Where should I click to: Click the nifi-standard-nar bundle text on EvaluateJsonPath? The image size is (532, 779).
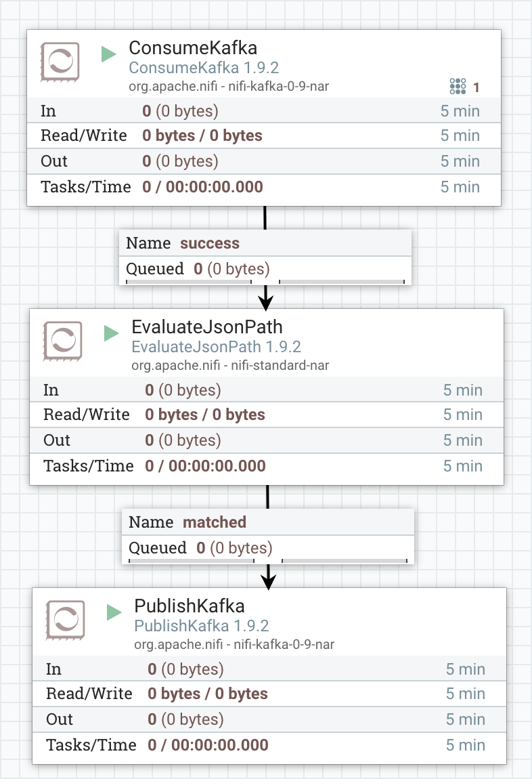[x=280, y=366]
